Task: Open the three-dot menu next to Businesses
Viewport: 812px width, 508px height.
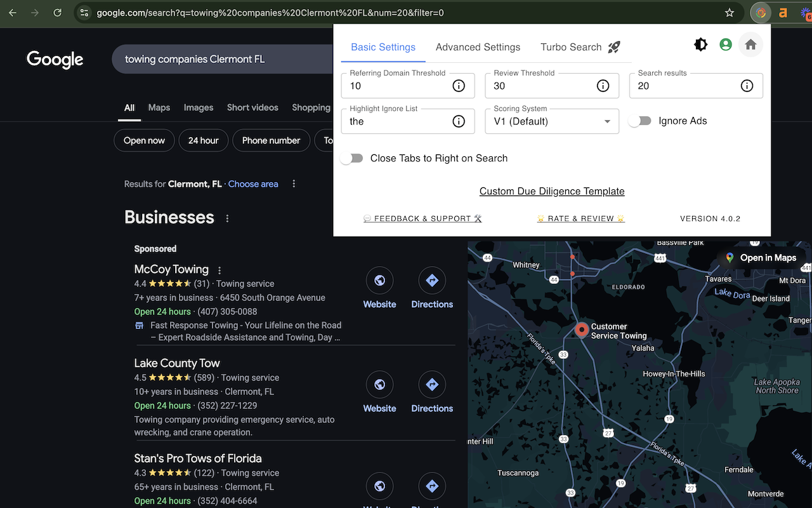Action: 227,218
